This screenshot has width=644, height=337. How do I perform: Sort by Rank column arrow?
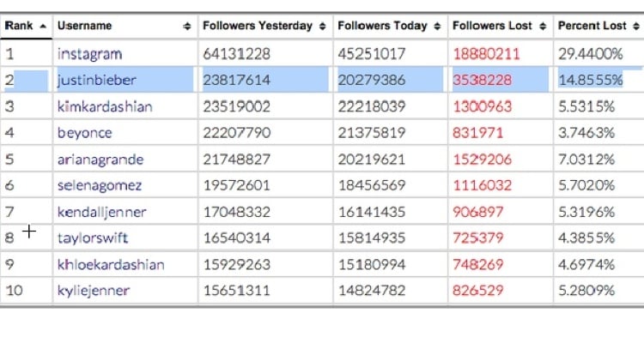43,27
